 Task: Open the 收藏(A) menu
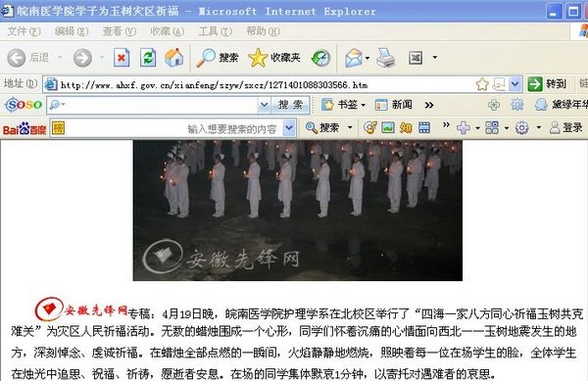point(167,31)
